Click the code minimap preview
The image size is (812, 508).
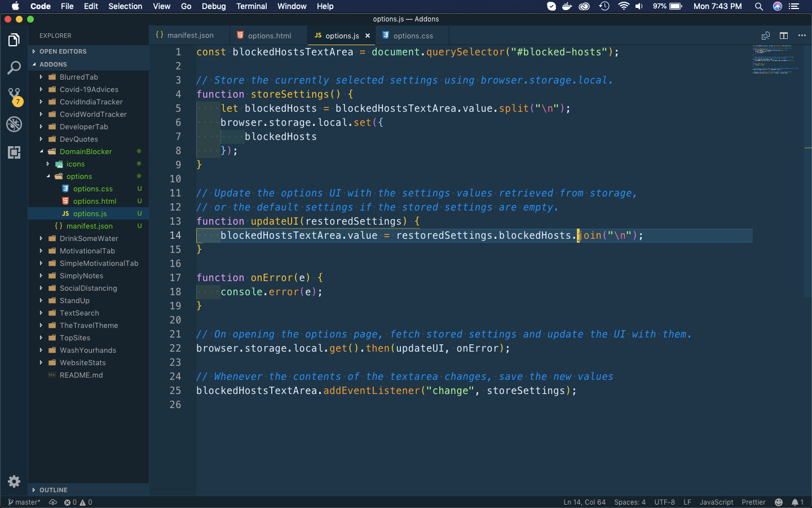point(775,59)
